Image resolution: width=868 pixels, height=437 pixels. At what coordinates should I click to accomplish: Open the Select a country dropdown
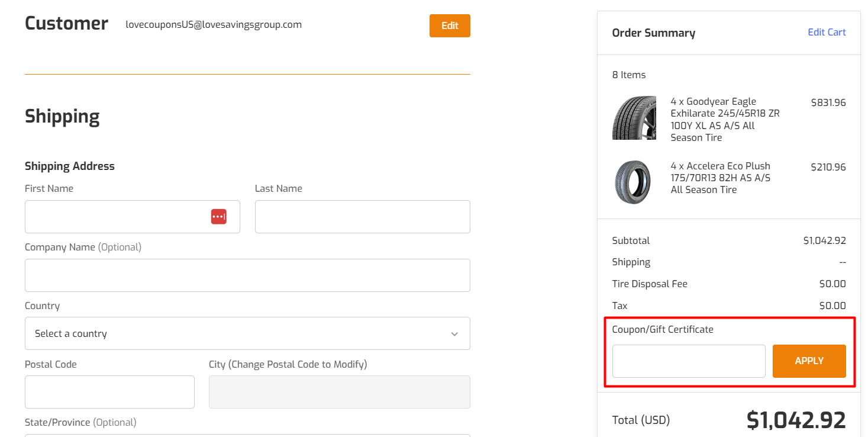pos(247,333)
